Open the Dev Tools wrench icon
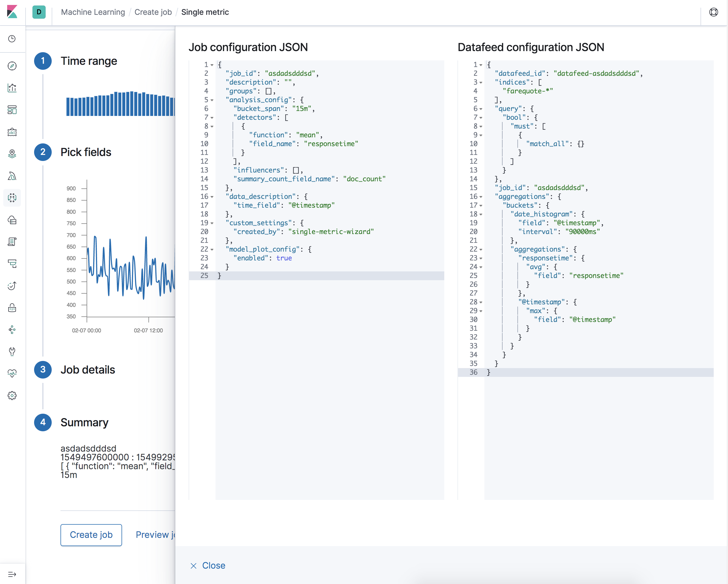Image resolution: width=728 pixels, height=584 pixels. tap(12, 352)
